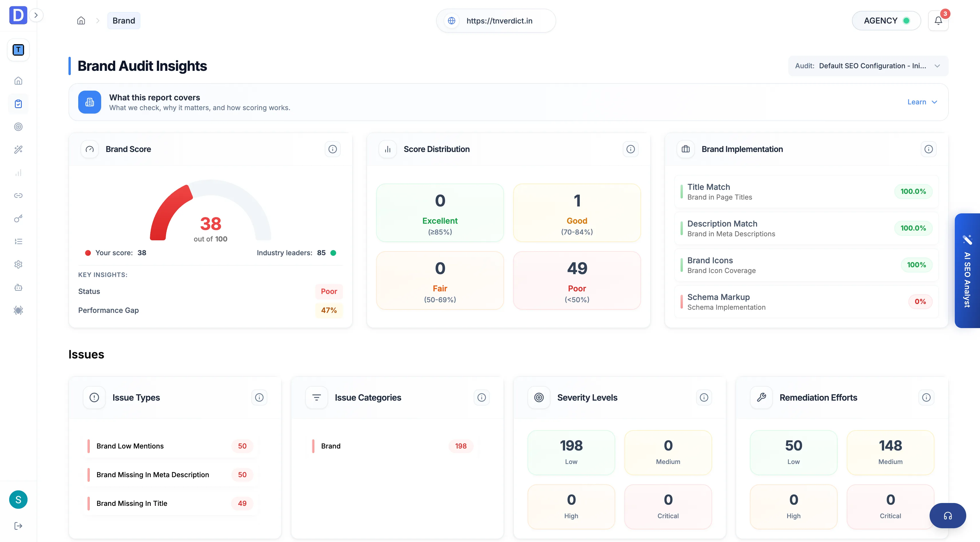Click the D logo in sidebar

click(18, 15)
